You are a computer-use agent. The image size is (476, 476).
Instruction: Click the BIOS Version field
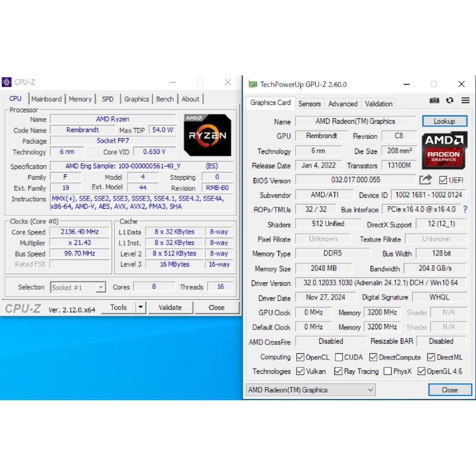click(356, 179)
